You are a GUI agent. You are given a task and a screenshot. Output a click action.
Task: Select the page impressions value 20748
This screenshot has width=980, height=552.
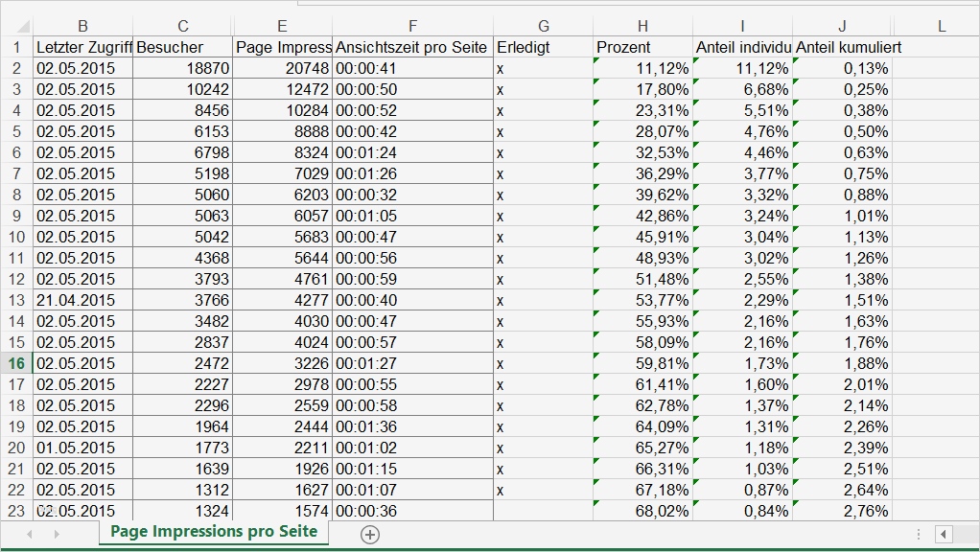pyautogui.click(x=283, y=68)
